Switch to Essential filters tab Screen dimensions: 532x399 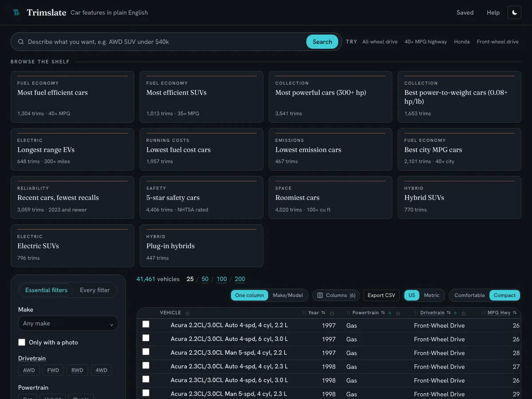click(47, 290)
